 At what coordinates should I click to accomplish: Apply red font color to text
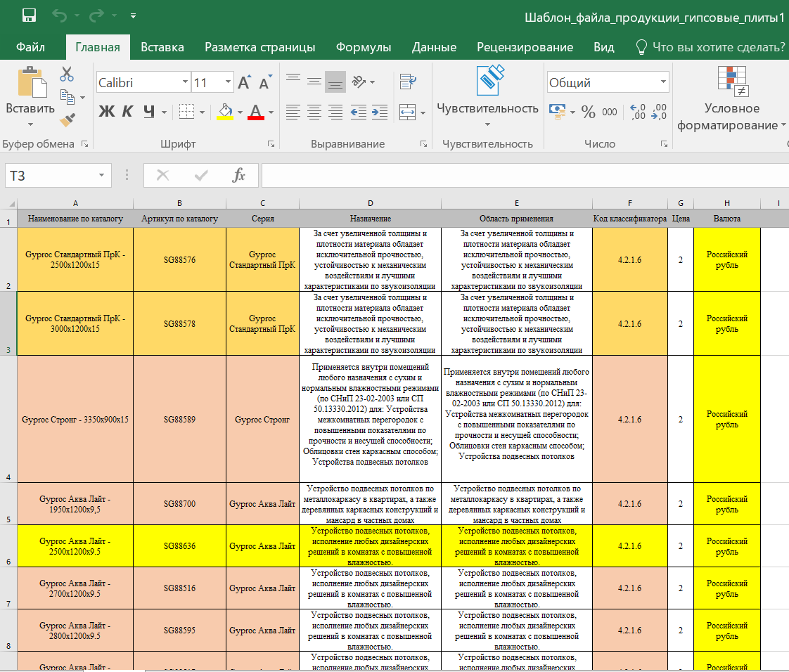[x=256, y=111]
